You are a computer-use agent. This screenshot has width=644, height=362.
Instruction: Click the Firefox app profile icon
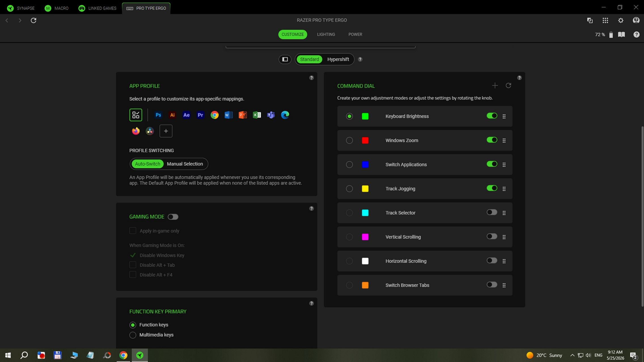pos(136,131)
